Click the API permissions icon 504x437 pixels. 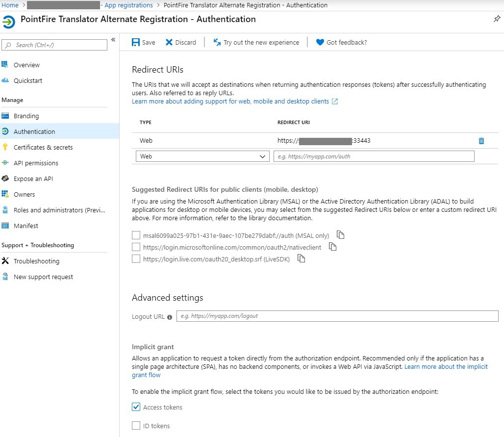(x=5, y=163)
